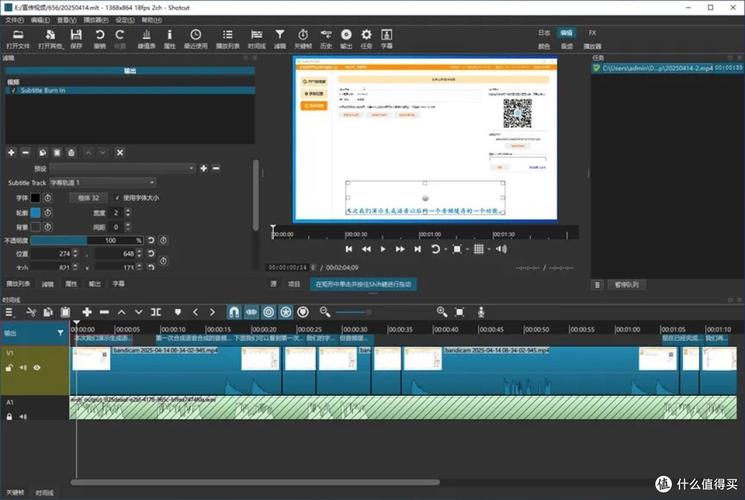Increase the position X value stepper
The width and height of the screenshot is (745, 500).
point(75,251)
